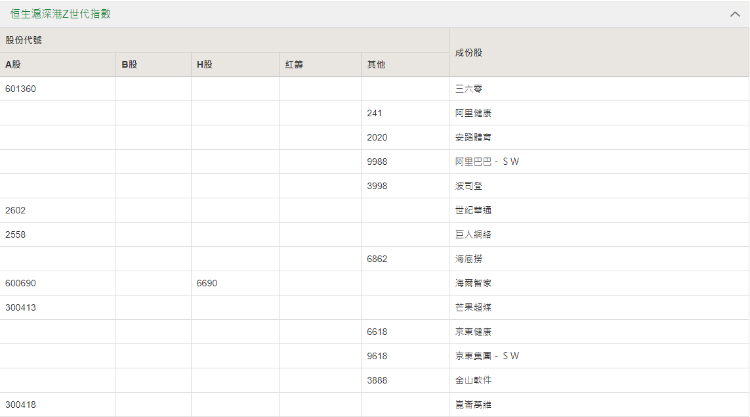Click the 其他 column header
This screenshot has width=750, height=417.
376,65
